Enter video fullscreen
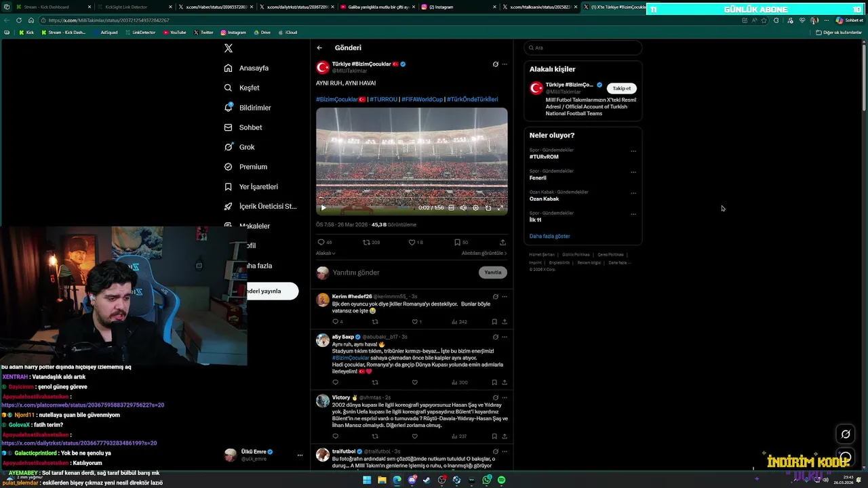Viewport: 868px width, 488px height. [x=501, y=208]
